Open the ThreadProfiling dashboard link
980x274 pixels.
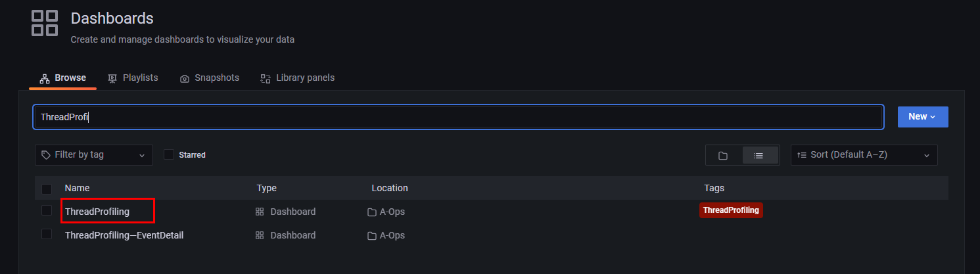click(97, 212)
